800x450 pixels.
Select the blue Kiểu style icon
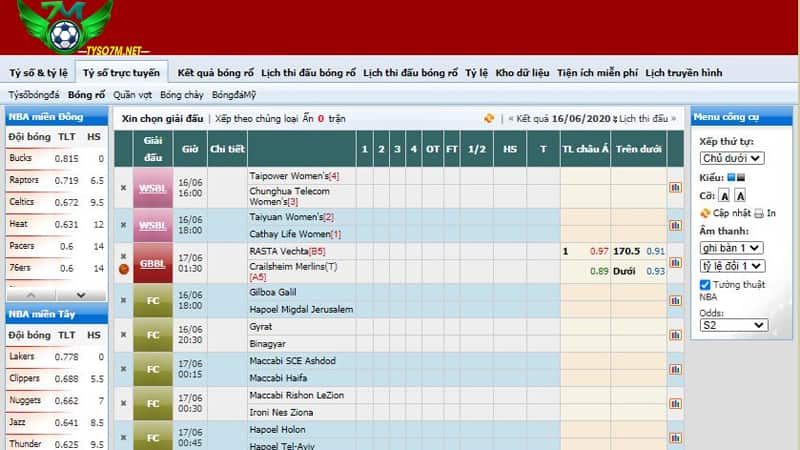point(731,177)
